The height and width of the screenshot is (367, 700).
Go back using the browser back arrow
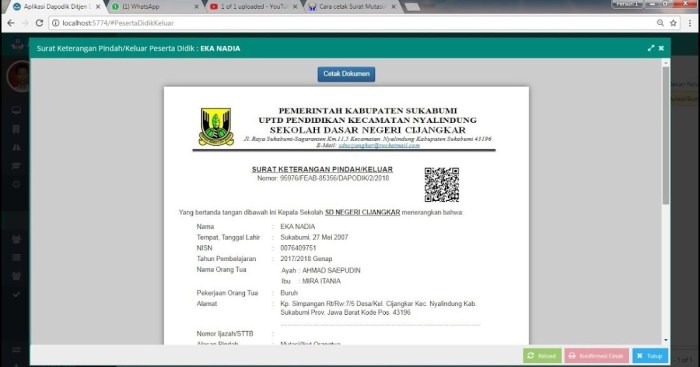pyautogui.click(x=11, y=23)
